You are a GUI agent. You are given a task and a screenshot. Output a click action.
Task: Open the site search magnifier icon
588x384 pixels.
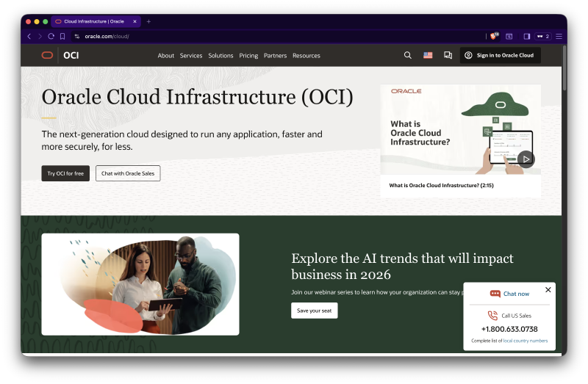(x=408, y=56)
